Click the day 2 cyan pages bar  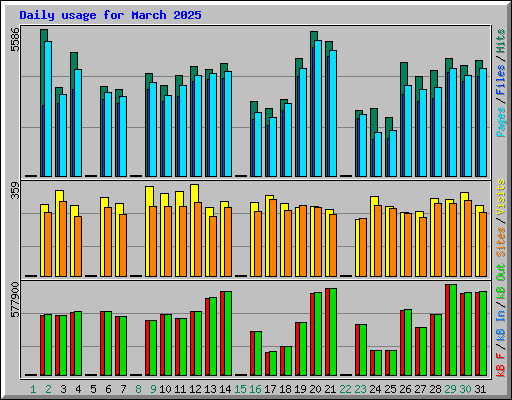click(48, 109)
